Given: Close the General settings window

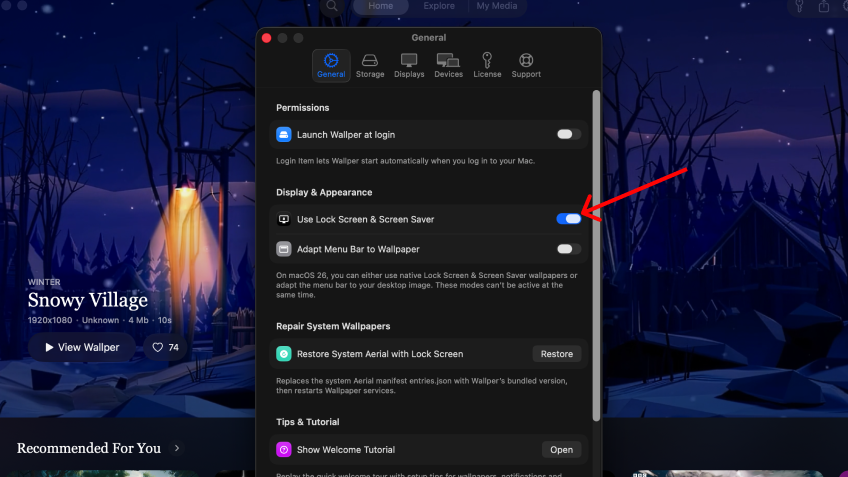Looking at the screenshot, I should [266, 38].
